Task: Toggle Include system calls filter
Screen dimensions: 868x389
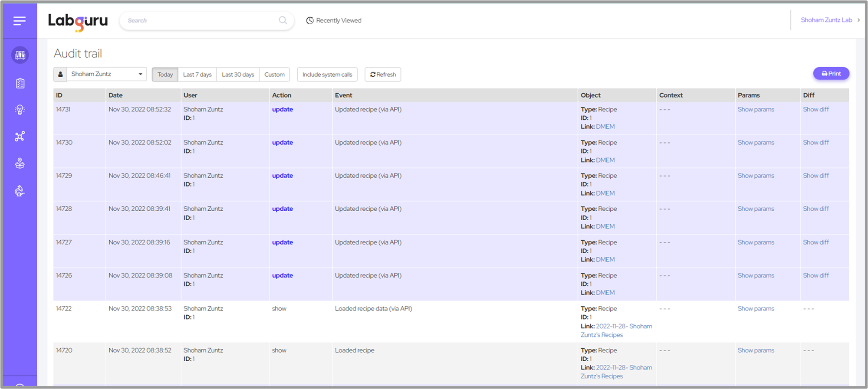Action: (x=327, y=75)
